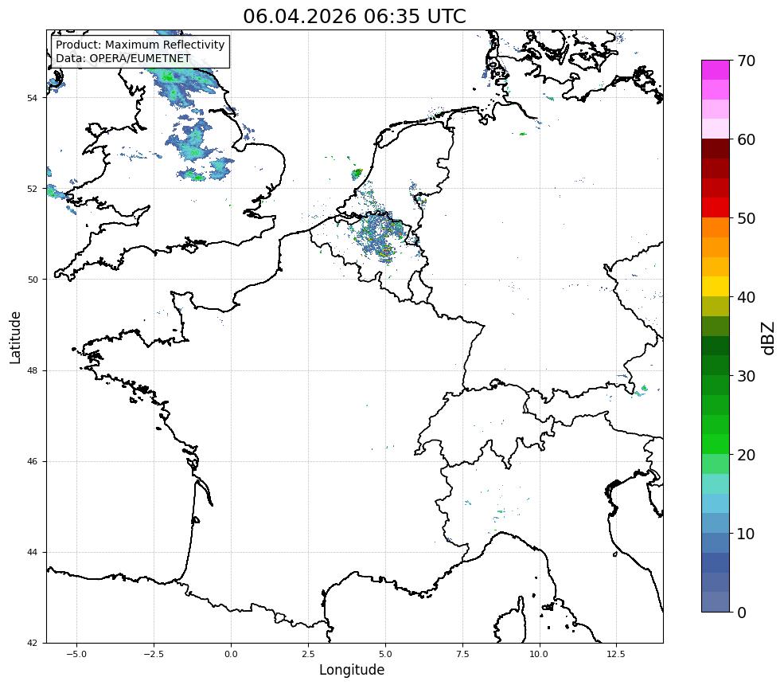Click the latitude tick label 48
Viewport: 784px width, 685px height.
[32, 370]
